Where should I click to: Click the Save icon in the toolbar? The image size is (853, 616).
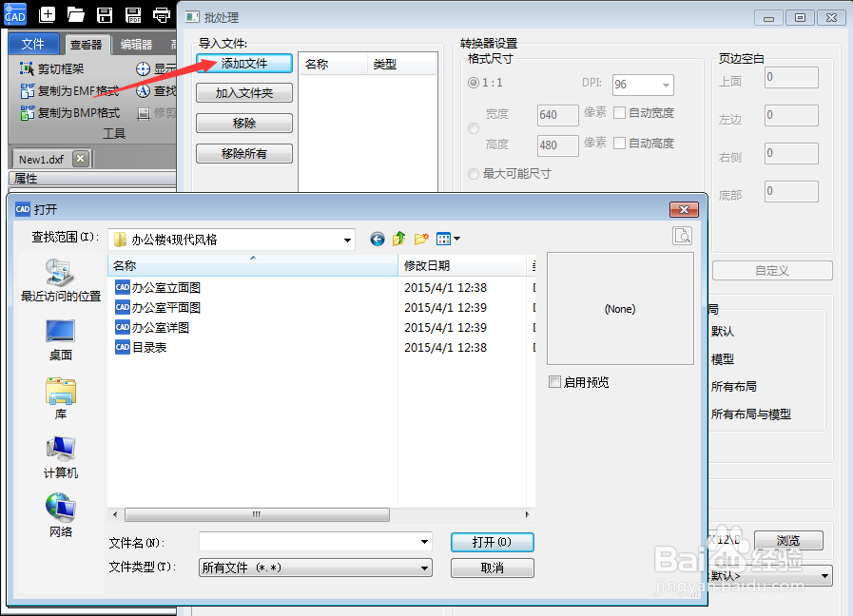[x=105, y=15]
